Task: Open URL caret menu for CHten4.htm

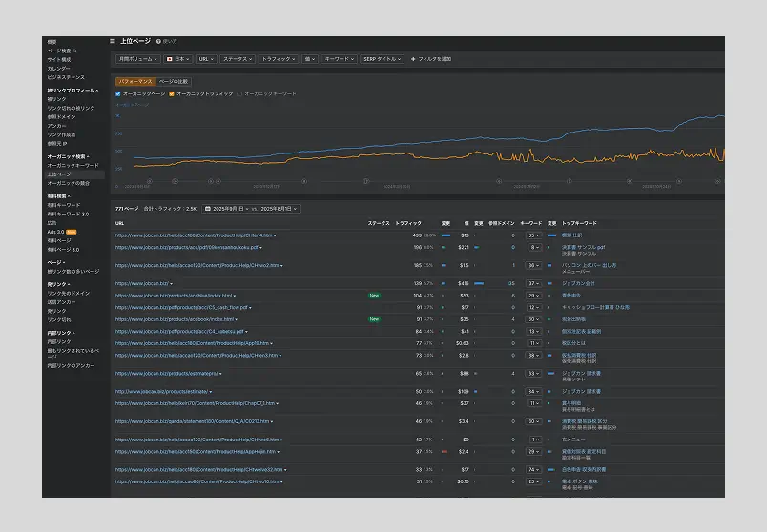Action: 275,235
